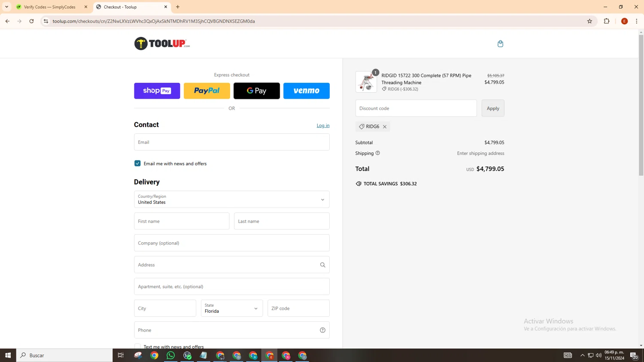Open a new browser tab
This screenshot has height=362, width=644.
pyautogui.click(x=178, y=7)
